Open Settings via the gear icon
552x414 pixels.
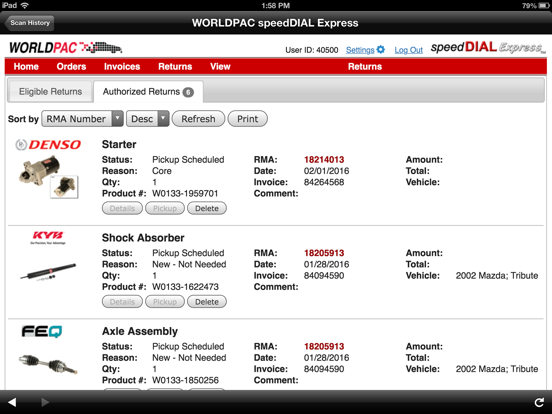coord(381,50)
